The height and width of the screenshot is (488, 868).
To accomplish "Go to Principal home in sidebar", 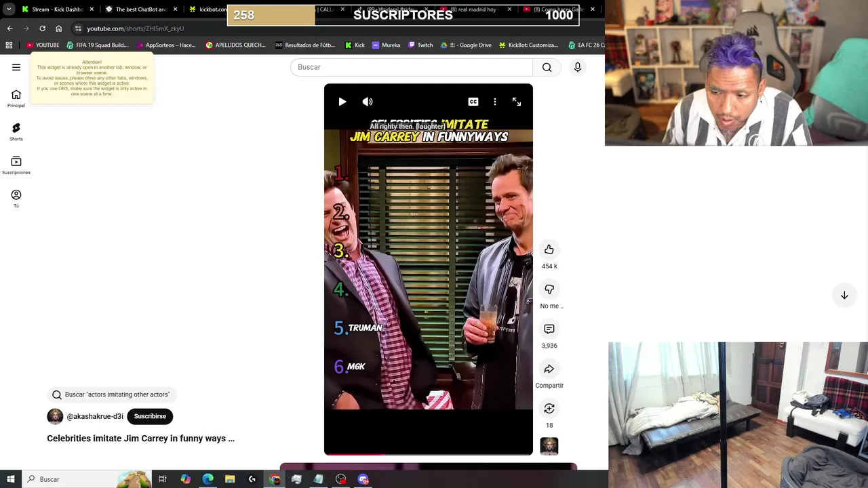I will pos(16,98).
